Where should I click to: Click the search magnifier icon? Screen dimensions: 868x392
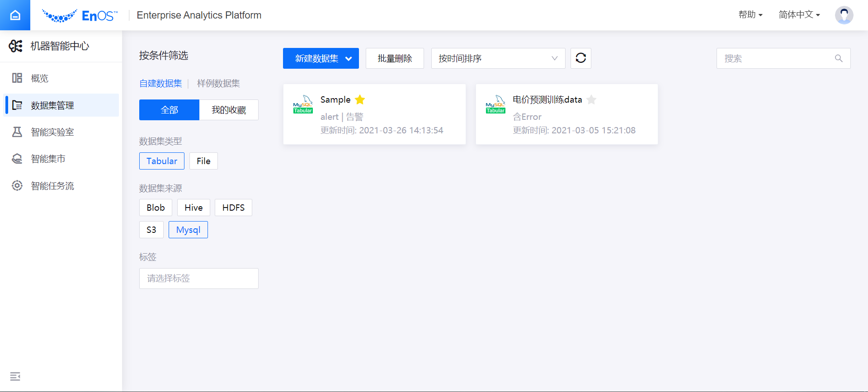tap(839, 58)
